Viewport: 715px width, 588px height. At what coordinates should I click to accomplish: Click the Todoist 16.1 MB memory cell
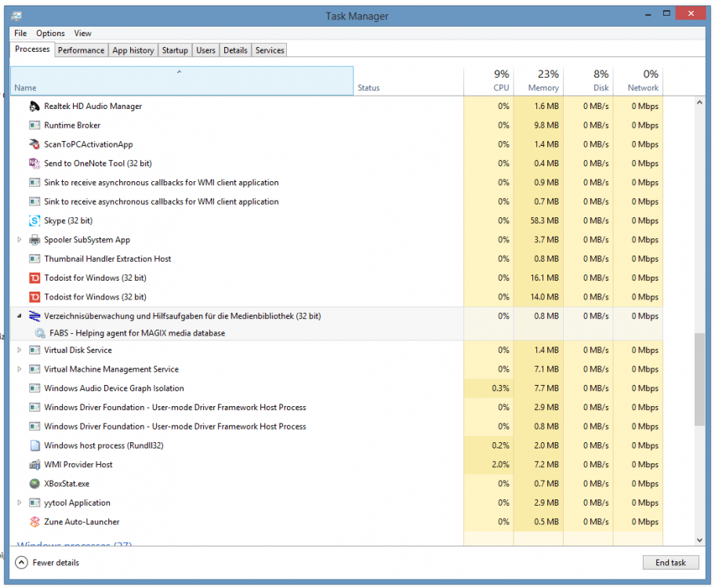pyautogui.click(x=539, y=278)
